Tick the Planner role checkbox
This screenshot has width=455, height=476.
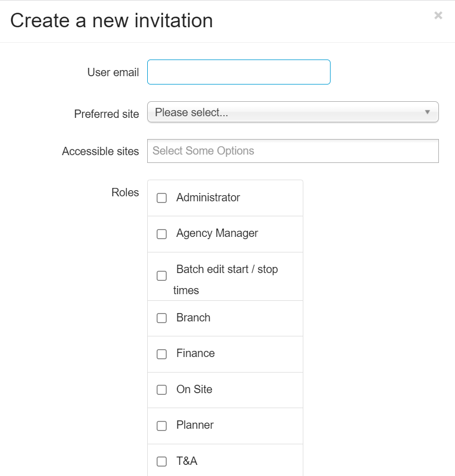point(162,426)
